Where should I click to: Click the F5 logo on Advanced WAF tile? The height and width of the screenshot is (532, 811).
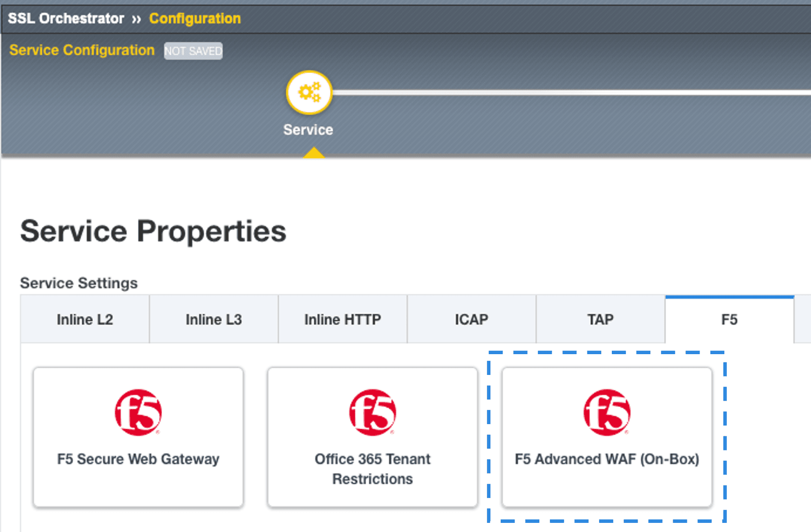pyautogui.click(x=607, y=411)
